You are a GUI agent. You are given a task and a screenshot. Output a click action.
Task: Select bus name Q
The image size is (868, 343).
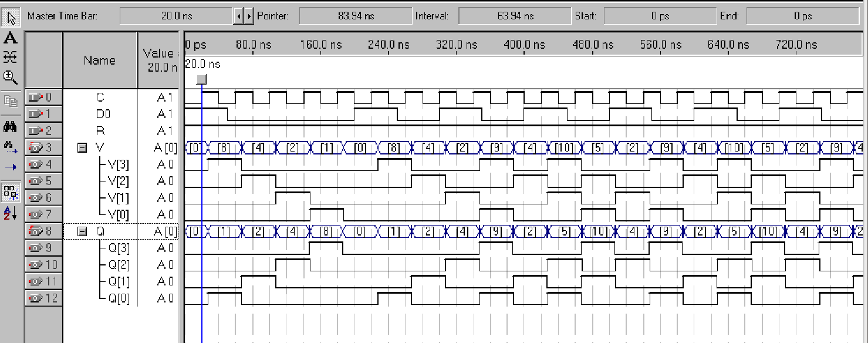pyautogui.click(x=100, y=231)
